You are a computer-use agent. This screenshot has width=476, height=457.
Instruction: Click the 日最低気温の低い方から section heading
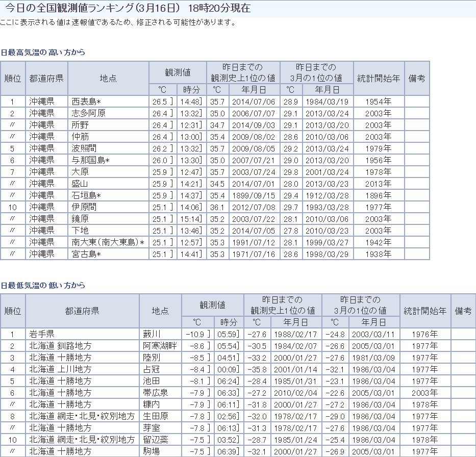(x=43, y=285)
